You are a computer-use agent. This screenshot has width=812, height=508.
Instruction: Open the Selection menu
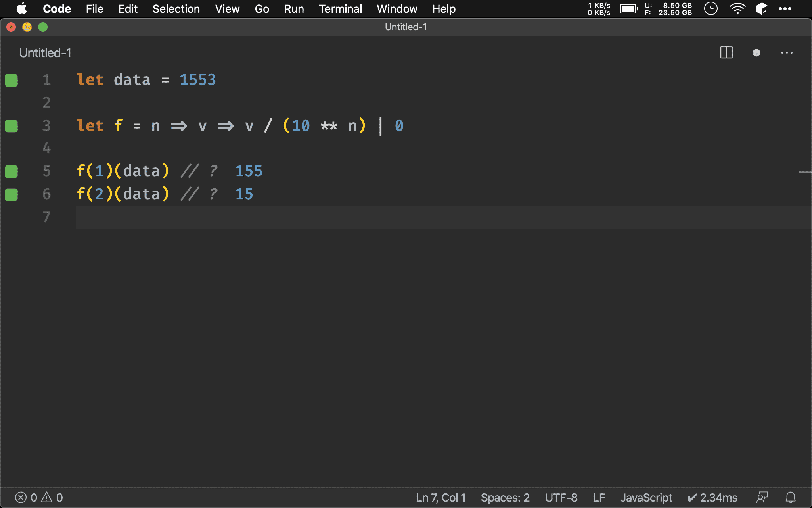point(176,9)
